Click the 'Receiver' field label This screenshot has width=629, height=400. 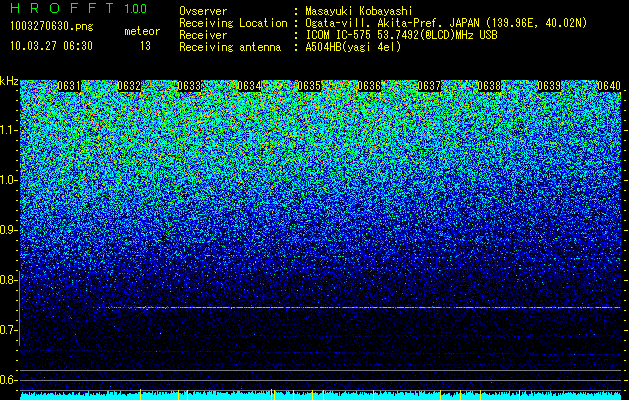(203, 35)
